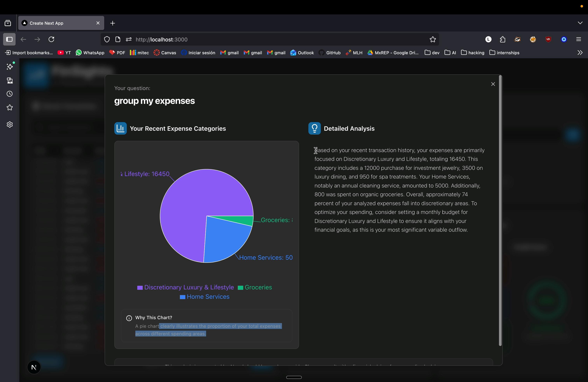Screen dimensions: 588x382
Task: Open the AI chatbot sparkle sidebar icon
Action: 10,67
